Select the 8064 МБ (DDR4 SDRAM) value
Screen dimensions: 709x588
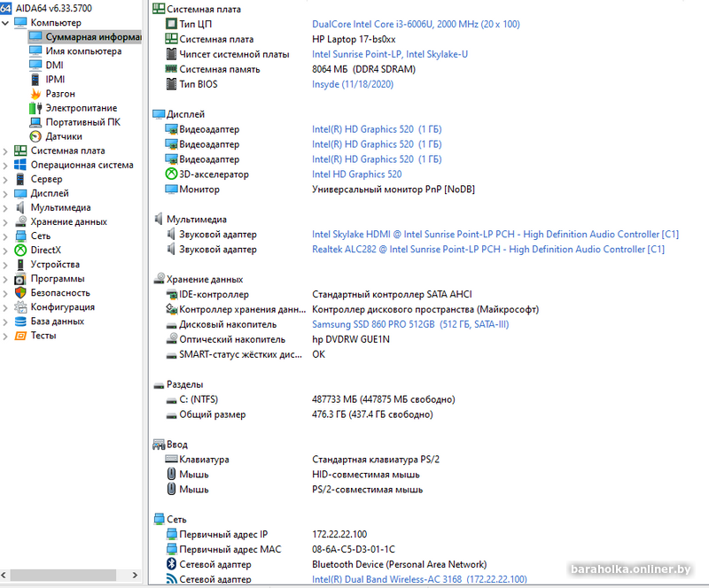coord(363,70)
